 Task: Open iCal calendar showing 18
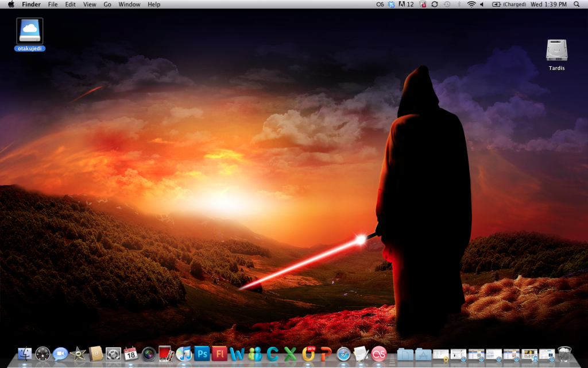(x=130, y=354)
